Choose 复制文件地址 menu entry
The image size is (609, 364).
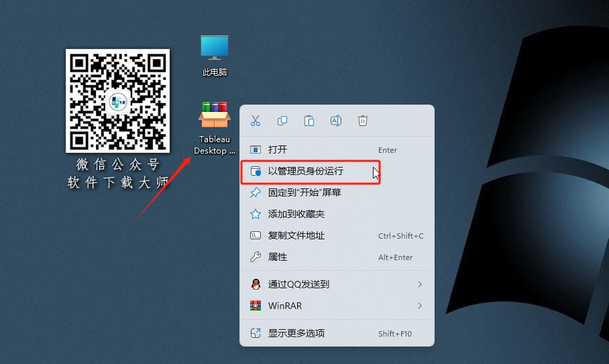tap(337, 235)
